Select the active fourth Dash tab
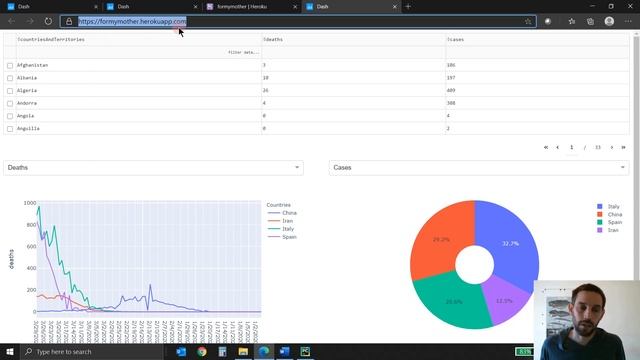The height and width of the screenshot is (360, 640). [x=350, y=7]
